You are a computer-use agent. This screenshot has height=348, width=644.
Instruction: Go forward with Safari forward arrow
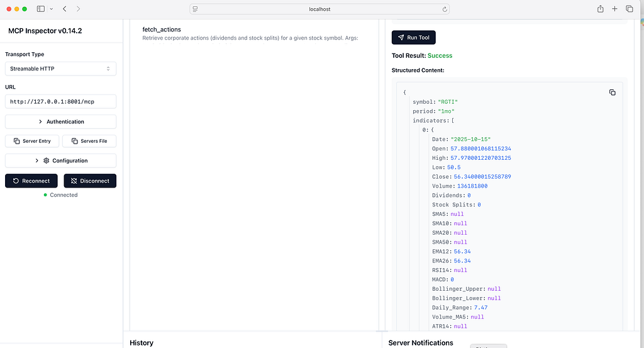[x=78, y=9]
